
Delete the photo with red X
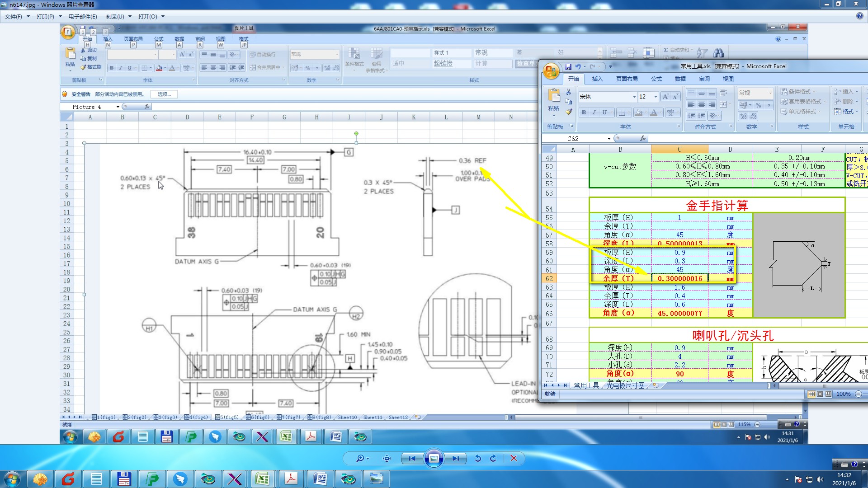click(514, 458)
